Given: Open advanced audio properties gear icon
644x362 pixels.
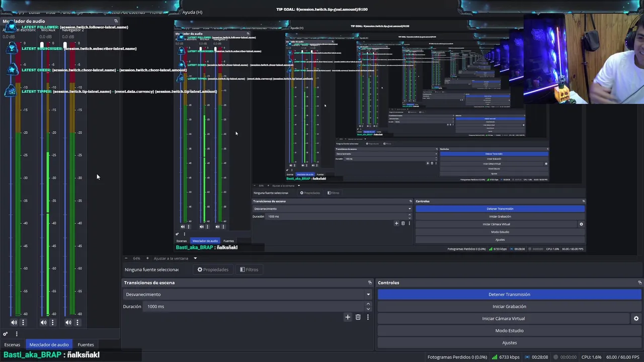Looking at the screenshot, I should (6, 334).
